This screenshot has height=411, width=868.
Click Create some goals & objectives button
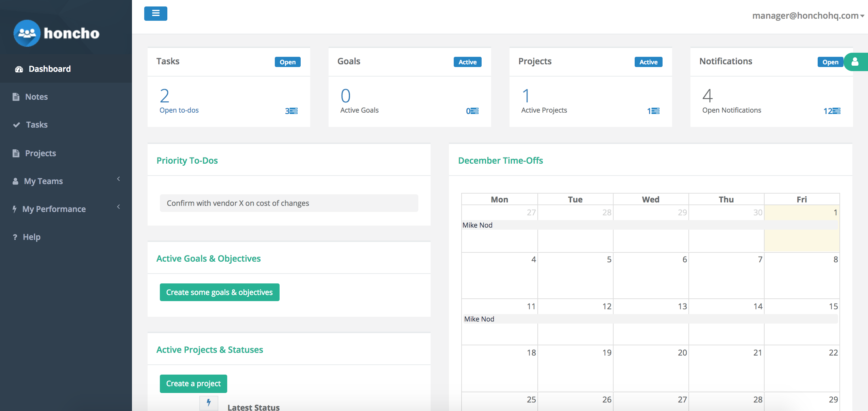tap(219, 292)
